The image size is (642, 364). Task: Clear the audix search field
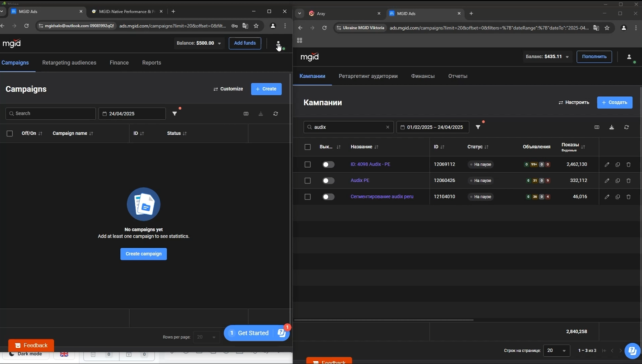pos(387,127)
